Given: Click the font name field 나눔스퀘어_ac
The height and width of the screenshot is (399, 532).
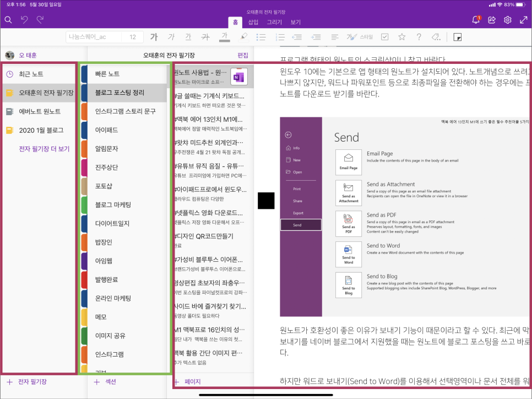Looking at the screenshot, I should tap(94, 37).
